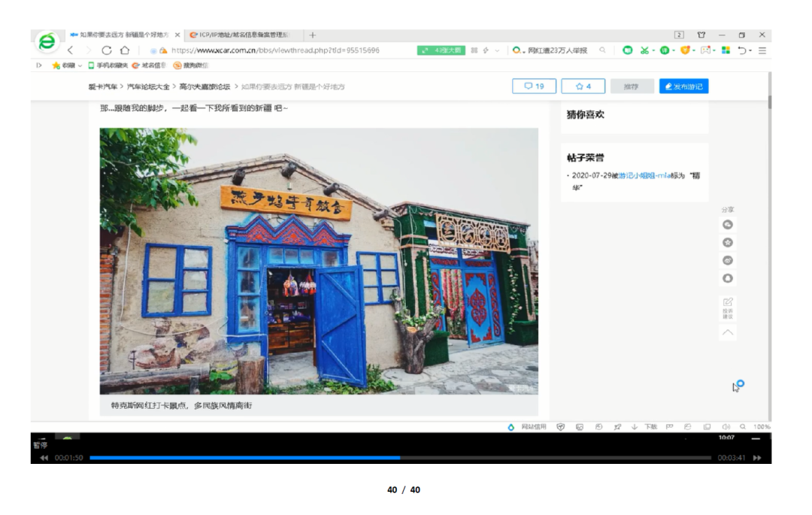
Task: Toggle IE compatibility mode in the status bar
Action: click(686, 426)
